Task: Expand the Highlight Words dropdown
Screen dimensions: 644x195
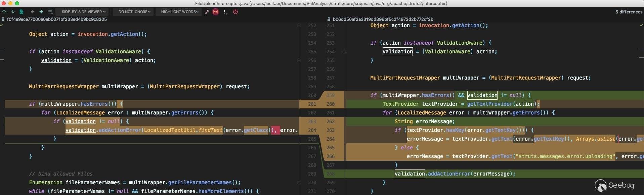Action: pyautogui.click(x=179, y=12)
